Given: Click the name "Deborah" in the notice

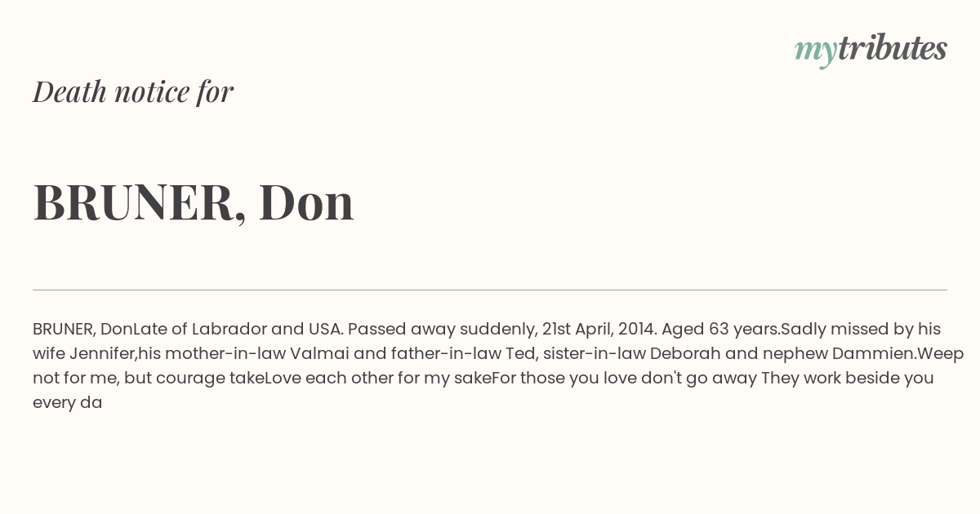Looking at the screenshot, I should 686,354.
